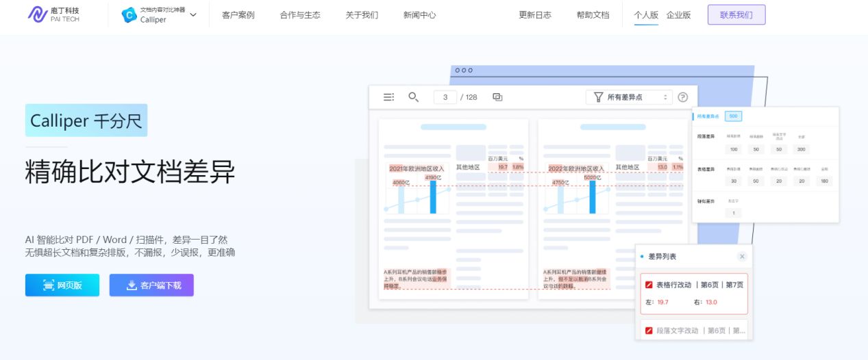The image size is (868, 360).
Task: Select the 表格行改动 difference card
Action: (x=694, y=294)
